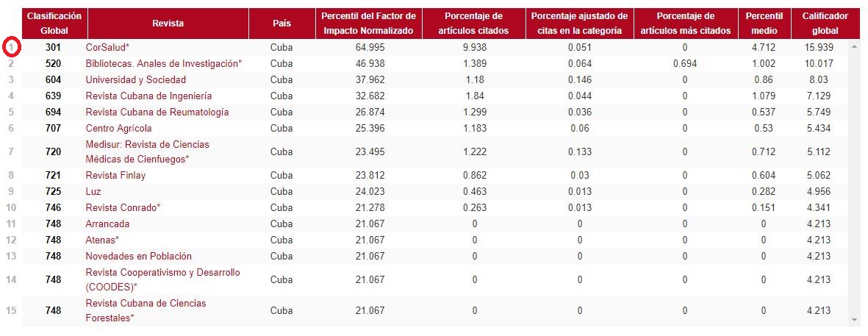The height and width of the screenshot is (336, 868).
Task: Click the Revista column header
Action: click(x=168, y=24)
